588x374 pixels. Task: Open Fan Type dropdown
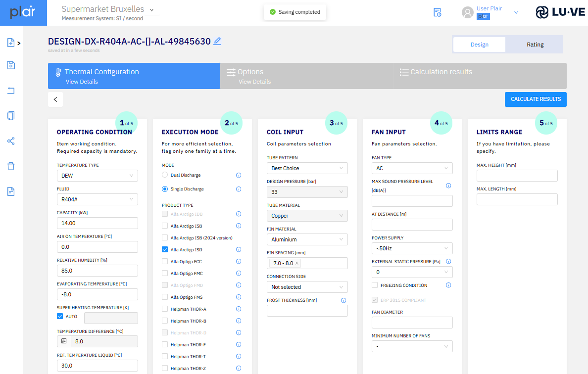pos(412,168)
